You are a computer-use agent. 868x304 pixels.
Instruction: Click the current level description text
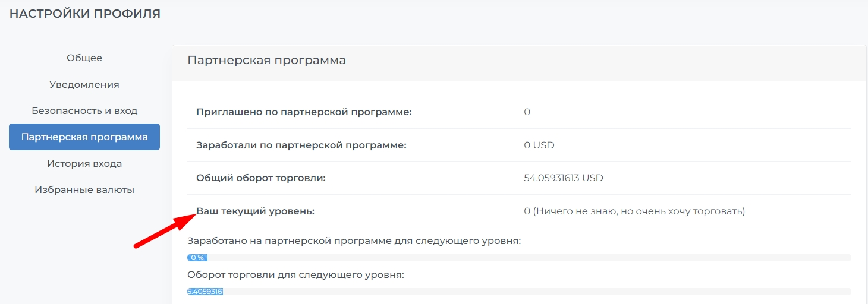634,211
